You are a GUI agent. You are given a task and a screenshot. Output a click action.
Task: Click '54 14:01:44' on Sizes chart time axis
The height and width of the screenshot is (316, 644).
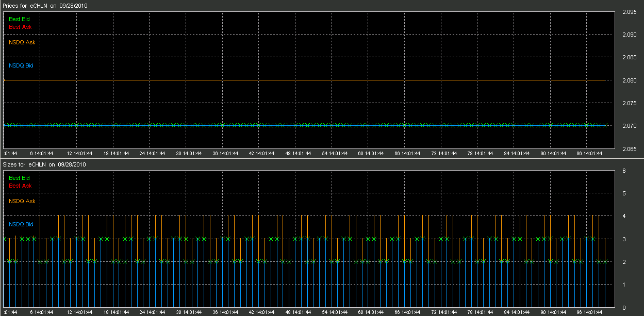[335, 312]
